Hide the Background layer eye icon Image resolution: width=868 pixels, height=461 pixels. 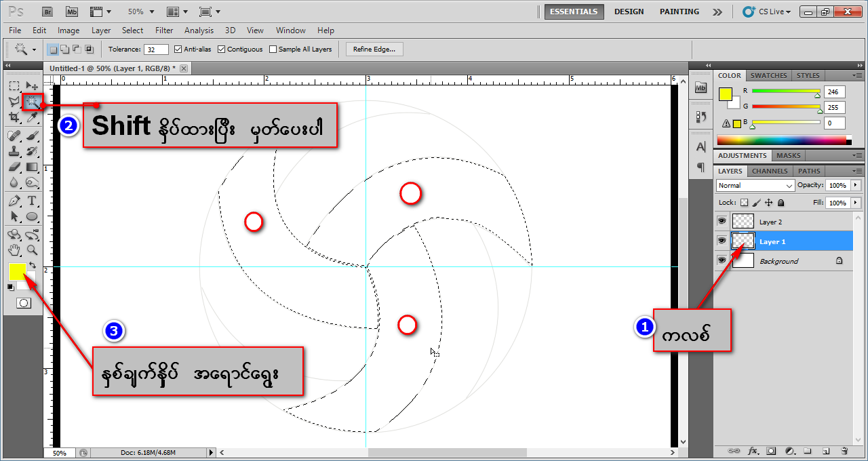tap(722, 260)
